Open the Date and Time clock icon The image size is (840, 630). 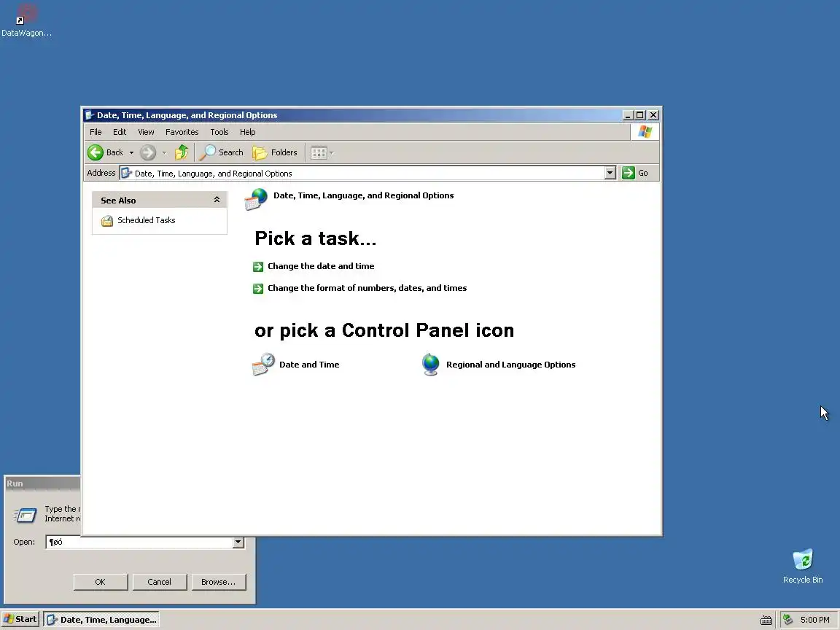[263, 365]
